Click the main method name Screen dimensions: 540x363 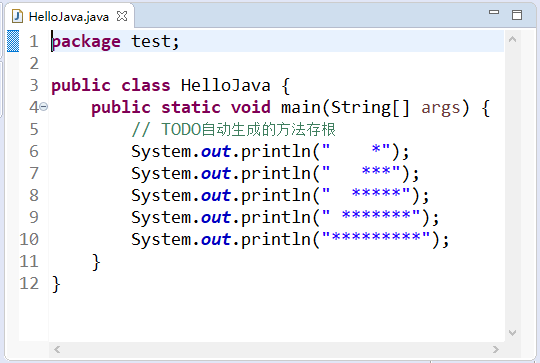coord(301,107)
